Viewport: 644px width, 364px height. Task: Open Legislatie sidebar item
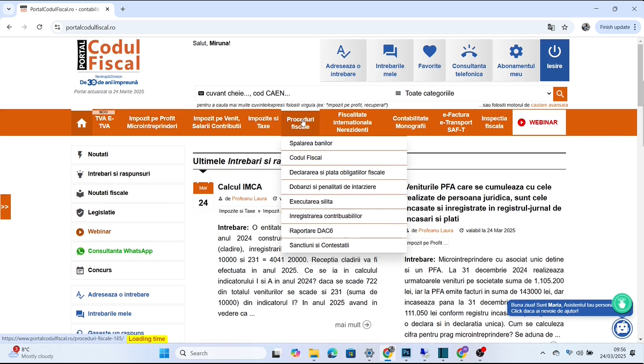pos(128,213)
